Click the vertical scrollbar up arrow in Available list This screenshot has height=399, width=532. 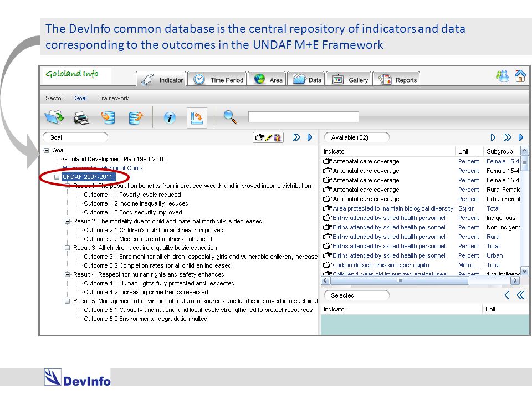525,150
